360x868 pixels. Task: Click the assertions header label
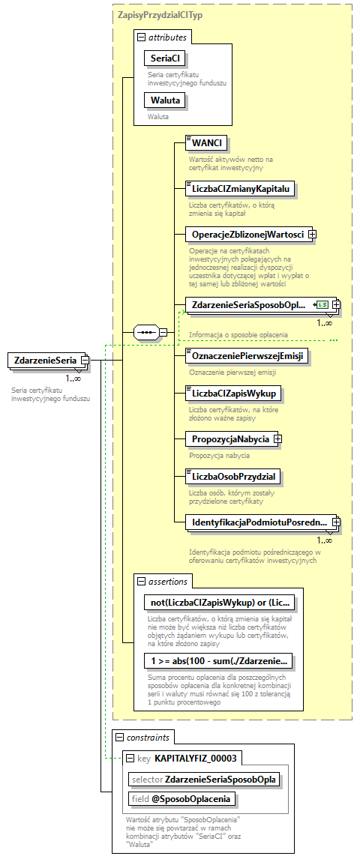click(x=168, y=582)
